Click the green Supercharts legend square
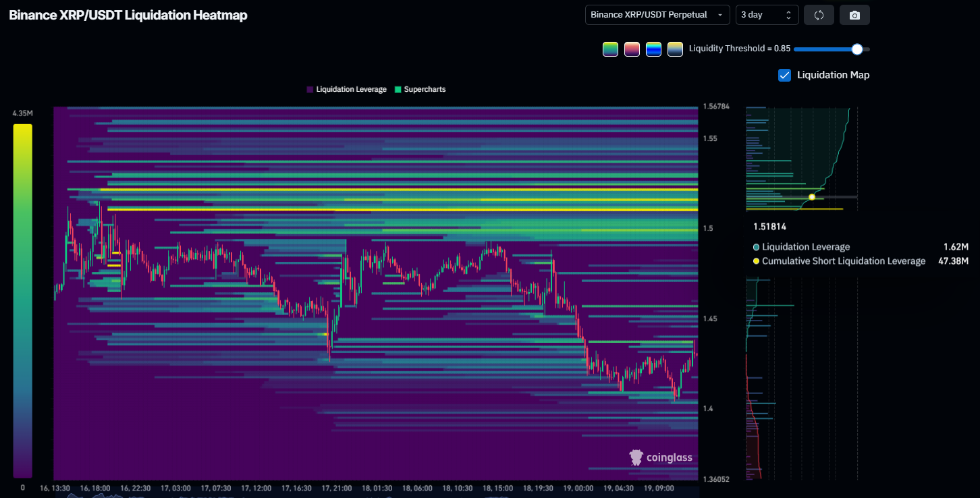Image resolution: width=980 pixels, height=498 pixels. pyautogui.click(x=398, y=89)
